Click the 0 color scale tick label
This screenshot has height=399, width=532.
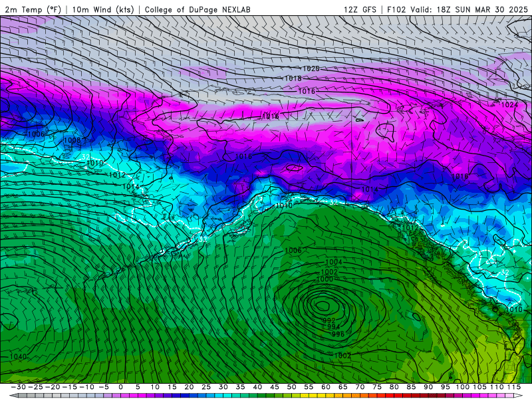(121, 387)
